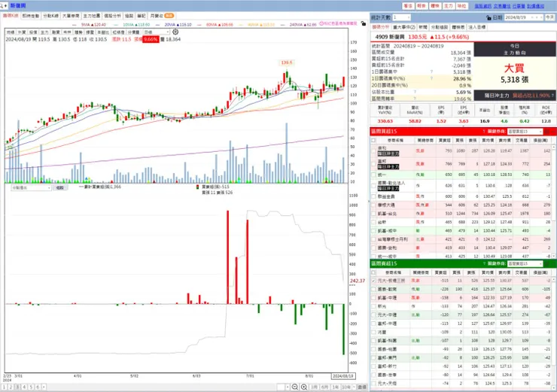
Task: Click help icon in 隔日沖主力 banner
Action: click(552, 96)
